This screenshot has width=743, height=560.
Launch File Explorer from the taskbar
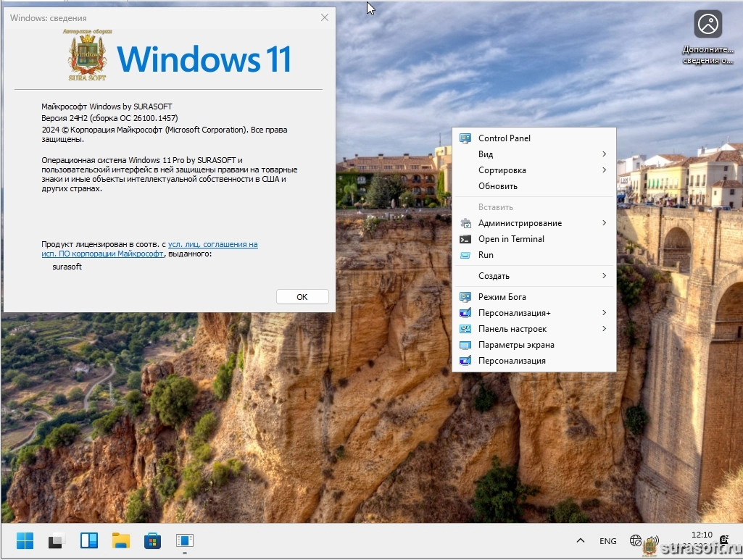(121, 540)
